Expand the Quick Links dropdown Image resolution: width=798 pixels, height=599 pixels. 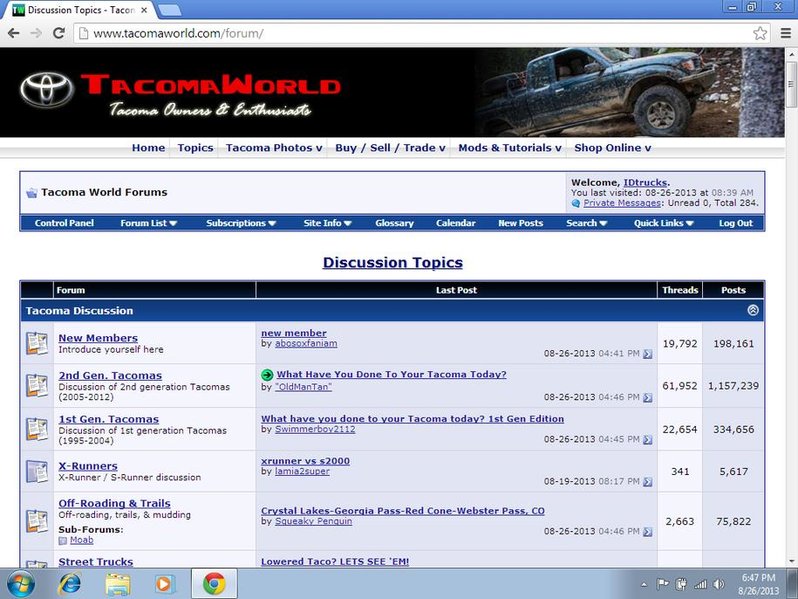pyautogui.click(x=664, y=223)
